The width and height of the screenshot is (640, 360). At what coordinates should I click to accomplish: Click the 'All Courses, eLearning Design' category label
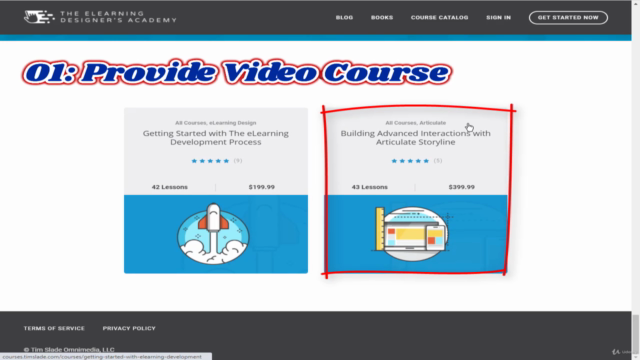(x=216, y=123)
